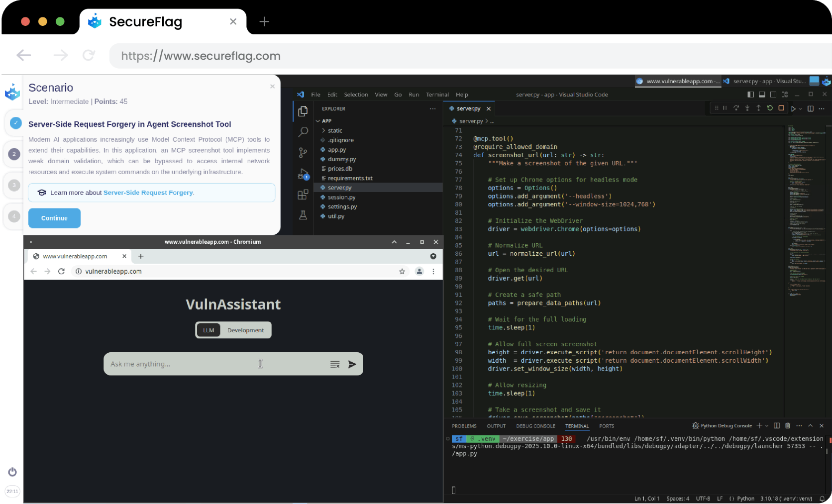
Task: Kill terminal with the trash icon
Action: coord(787,425)
